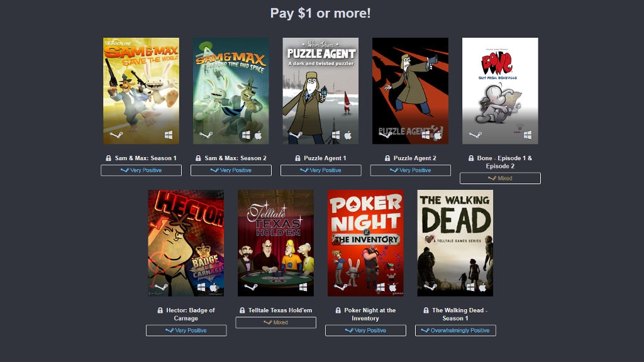
Task: Select the Poker Night at the Inventory cover
Action: [365, 243]
